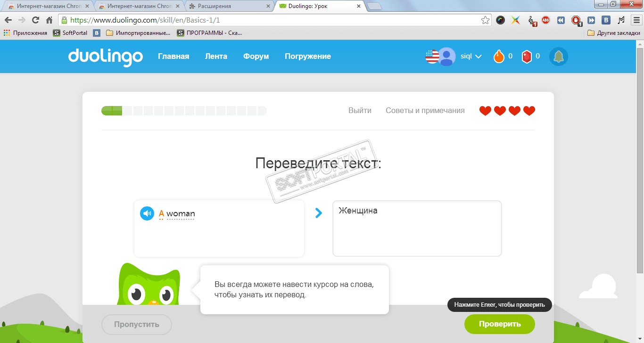Play the audio for "A woman"
Viewport: 644px width, 343px height.
tap(147, 213)
